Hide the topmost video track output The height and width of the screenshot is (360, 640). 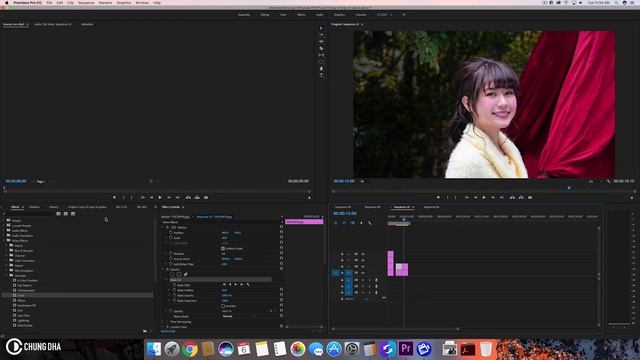363,254
